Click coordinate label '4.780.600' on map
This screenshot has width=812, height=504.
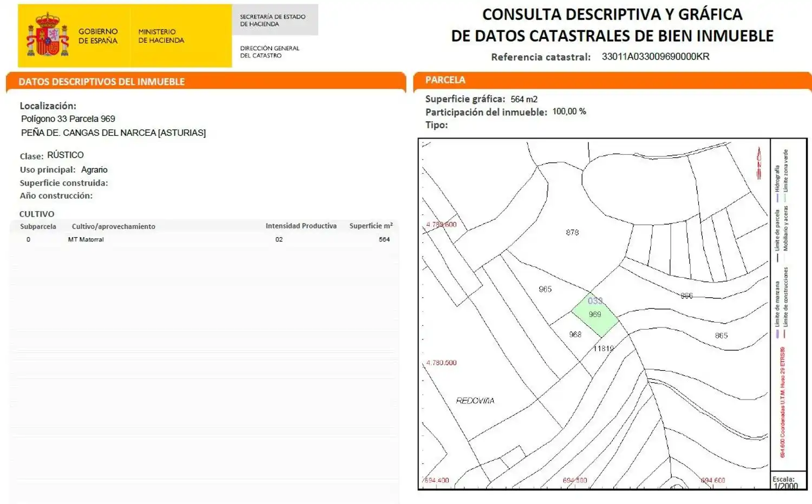[441, 224]
